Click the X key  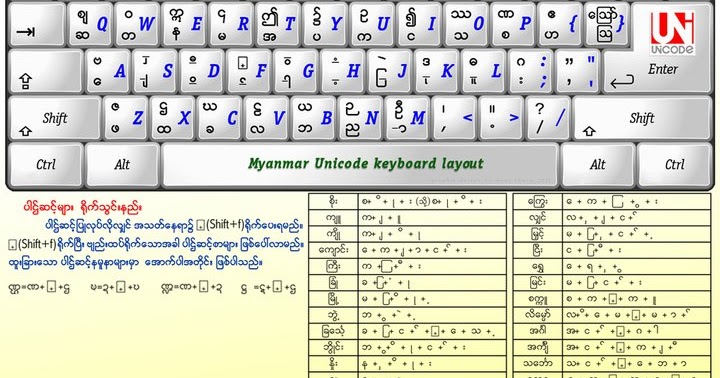[173, 118]
